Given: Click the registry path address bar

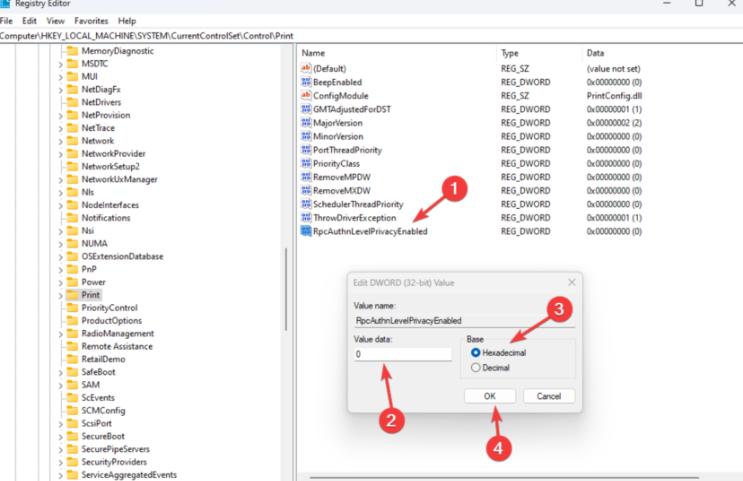Looking at the screenshot, I should [372, 36].
